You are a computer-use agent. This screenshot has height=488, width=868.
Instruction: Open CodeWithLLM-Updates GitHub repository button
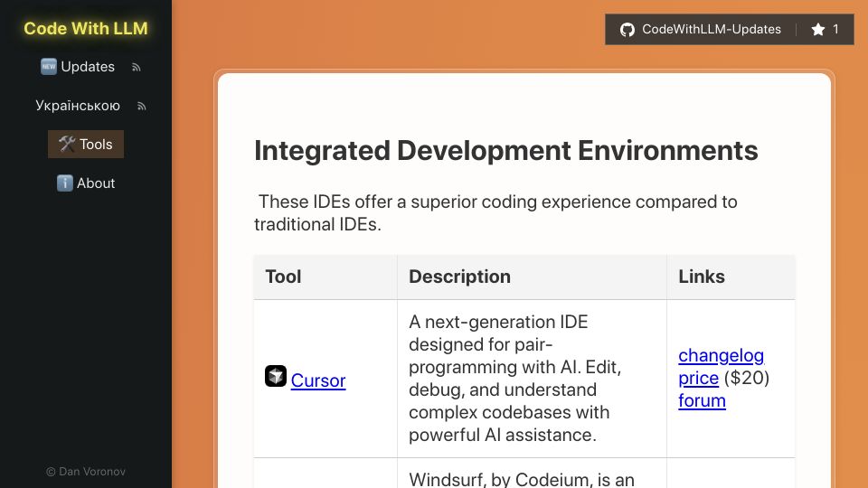point(730,29)
